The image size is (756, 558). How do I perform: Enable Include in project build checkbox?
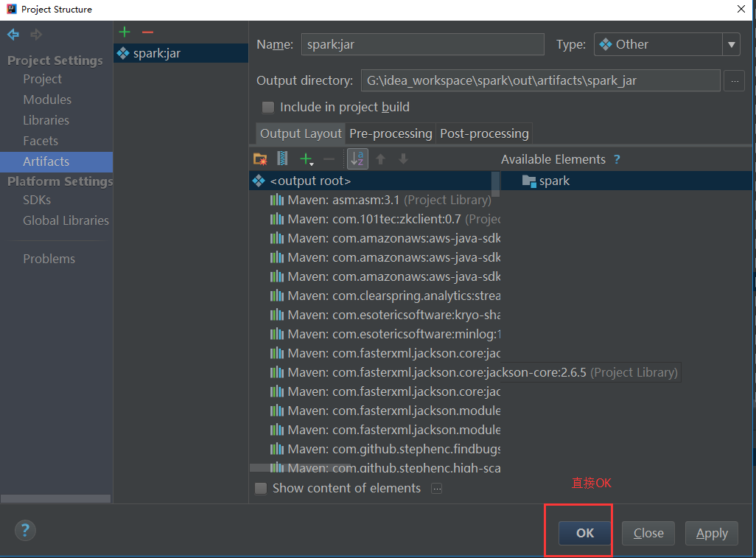point(268,107)
